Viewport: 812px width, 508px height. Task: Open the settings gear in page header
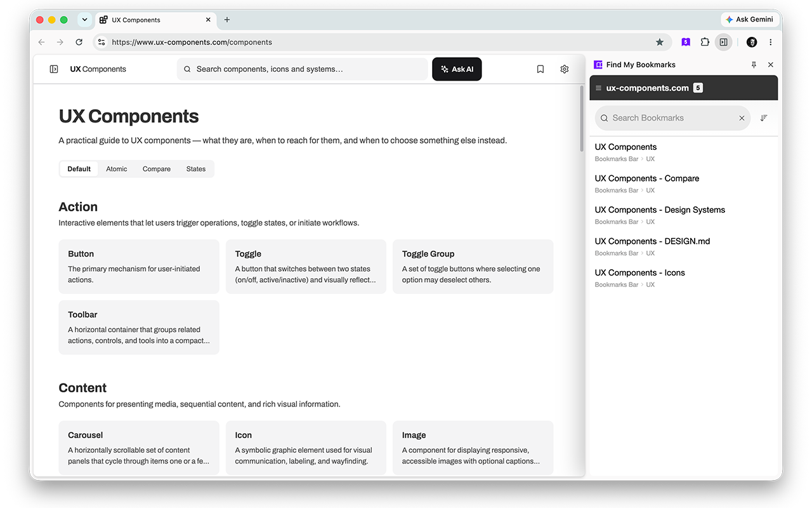[565, 69]
